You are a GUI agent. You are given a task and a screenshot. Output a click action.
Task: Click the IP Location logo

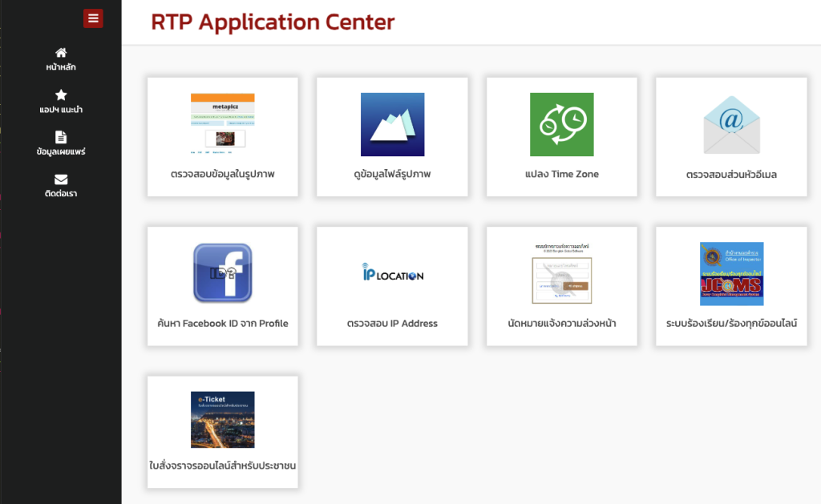(392, 273)
